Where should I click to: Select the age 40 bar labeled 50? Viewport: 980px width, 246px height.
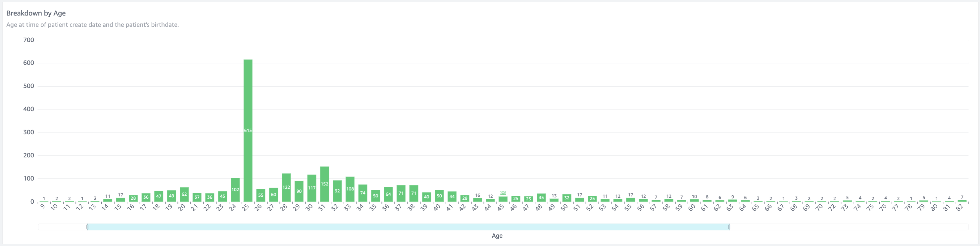(x=439, y=196)
